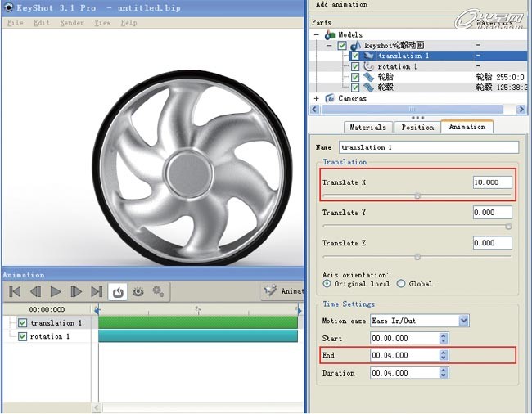Click the Translate Z value field
The width and height of the screenshot is (532, 414).
[x=492, y=243]
